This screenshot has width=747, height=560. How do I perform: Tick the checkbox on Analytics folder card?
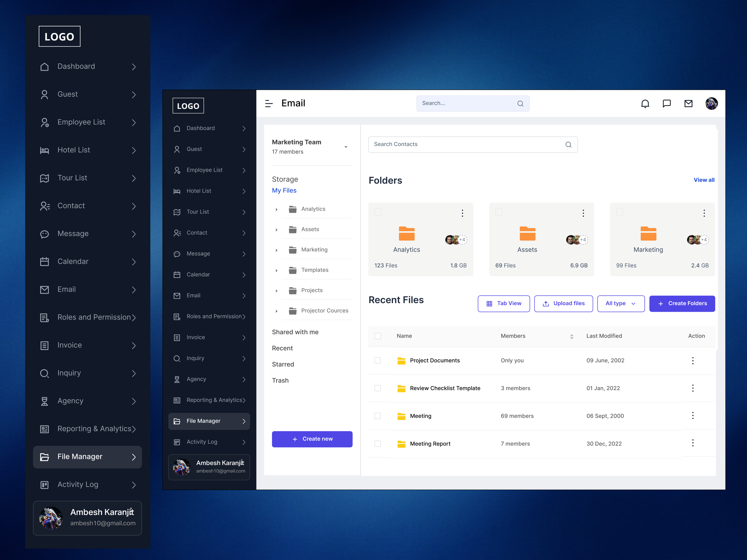pos(378,212)
